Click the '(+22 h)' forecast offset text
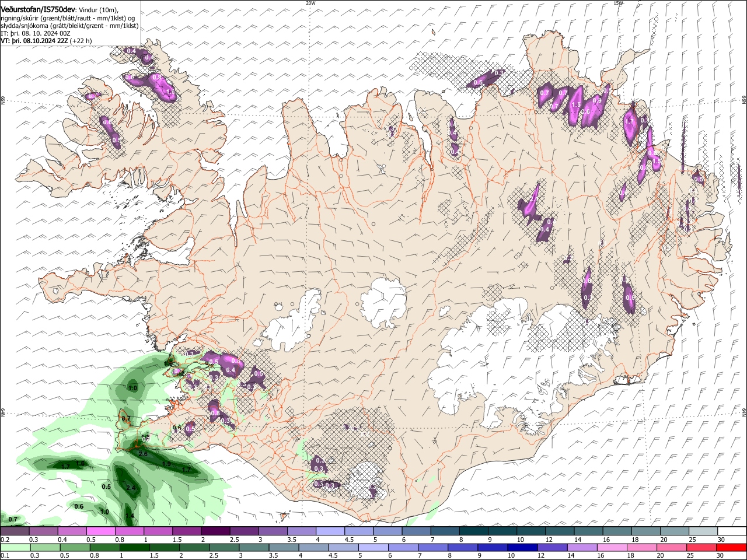Image resolution: width=747 pixels, height=560 pixels. click(x=81, y=41)
